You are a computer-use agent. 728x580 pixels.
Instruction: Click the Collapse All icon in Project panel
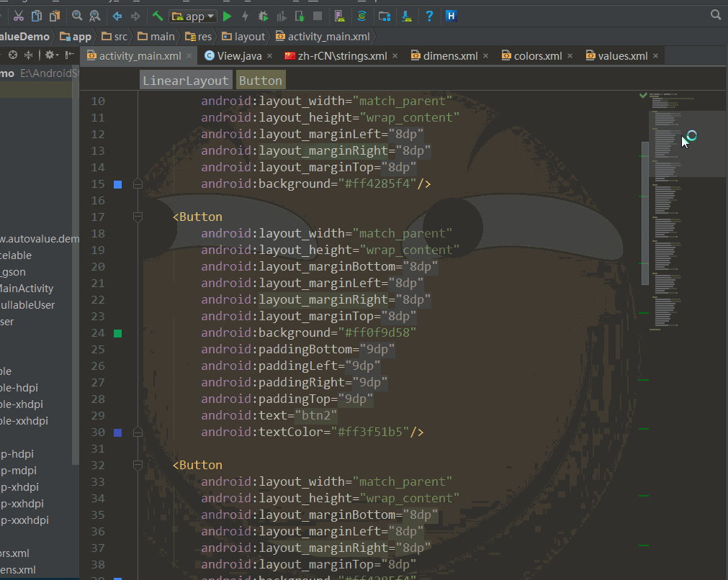(29, 55)
